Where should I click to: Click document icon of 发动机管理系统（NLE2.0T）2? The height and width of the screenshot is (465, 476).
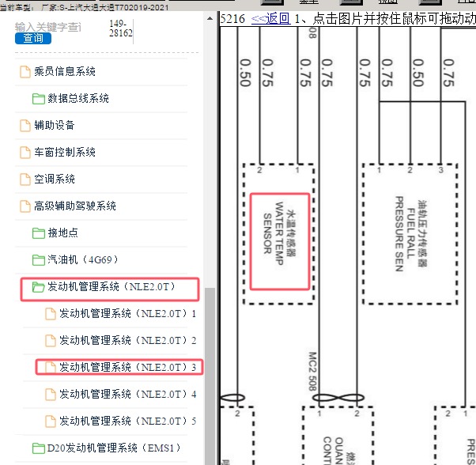click(51, 341)
